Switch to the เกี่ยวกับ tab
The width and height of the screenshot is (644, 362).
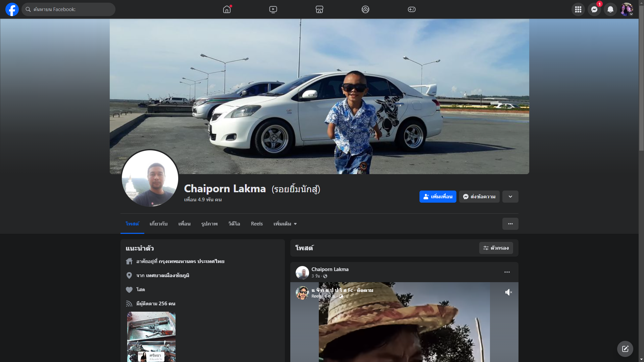click(x=158, y=224)
